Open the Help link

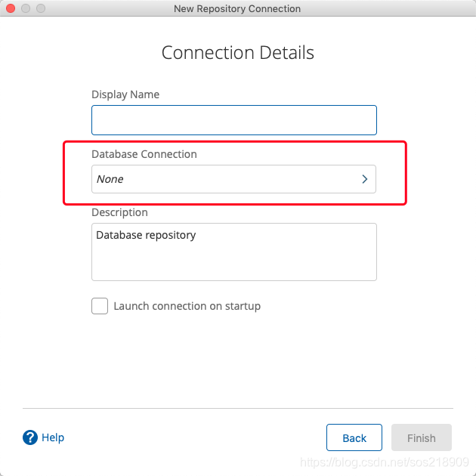53,437
